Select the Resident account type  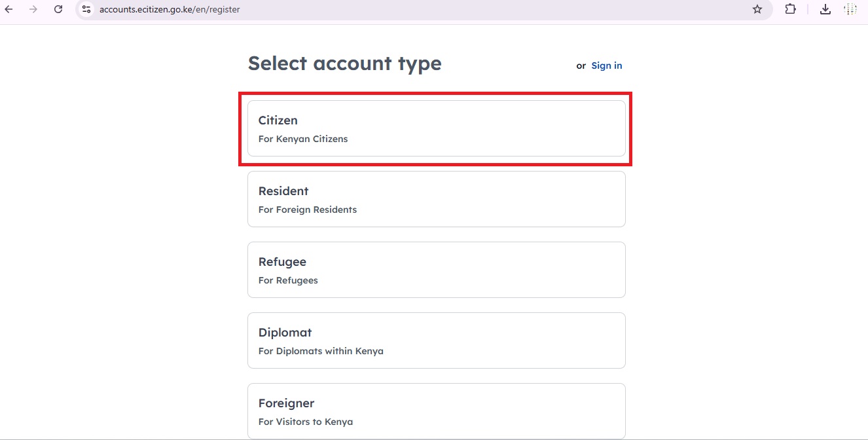coord(436,199)
